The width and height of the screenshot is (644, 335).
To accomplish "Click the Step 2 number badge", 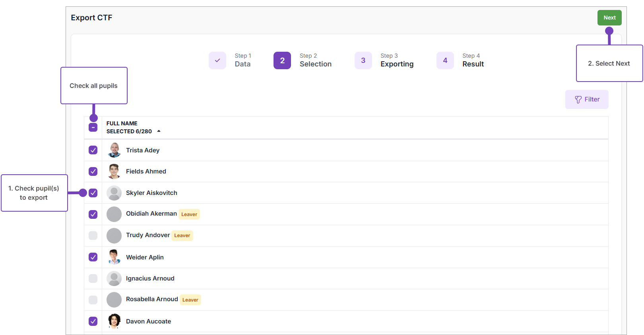I will 282,60.
